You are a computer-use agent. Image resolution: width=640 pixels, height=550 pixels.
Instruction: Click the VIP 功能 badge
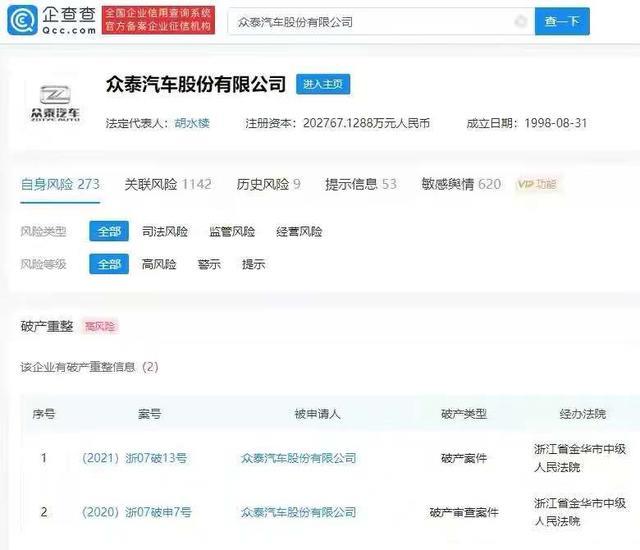(537, 184)
